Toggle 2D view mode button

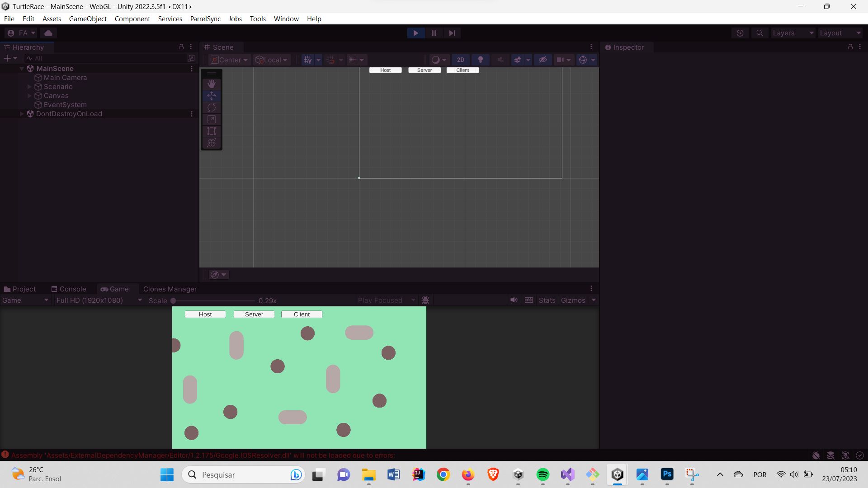pos(460,59)
